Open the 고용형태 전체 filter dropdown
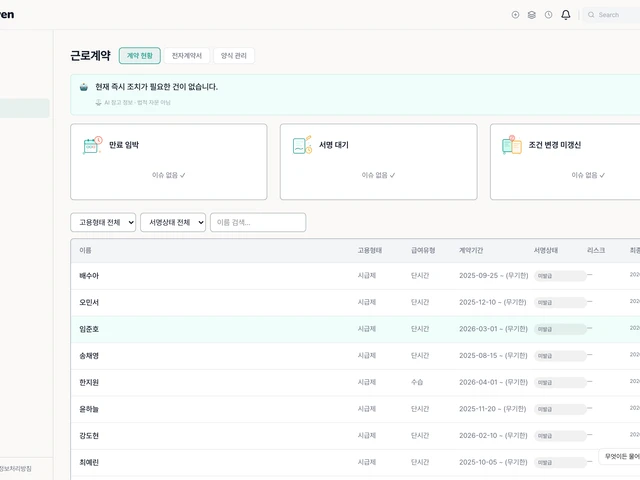The height and width of the screenshot is (480, 640). click(103, 222)
